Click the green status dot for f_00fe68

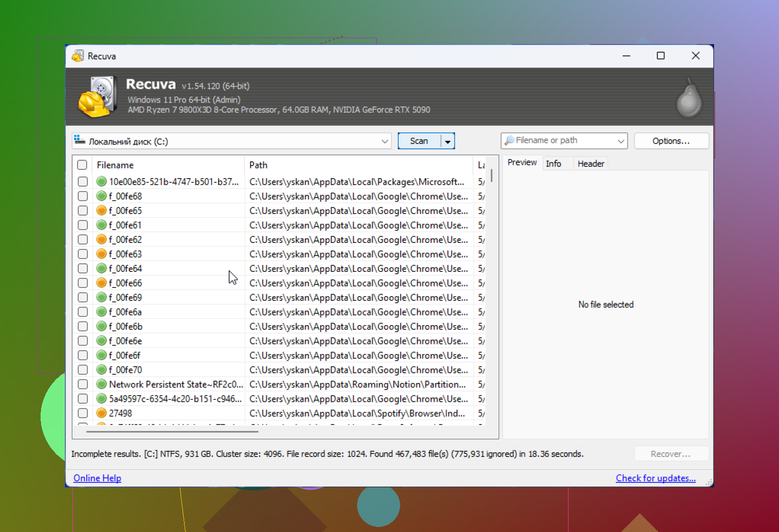tap(101, 196)
